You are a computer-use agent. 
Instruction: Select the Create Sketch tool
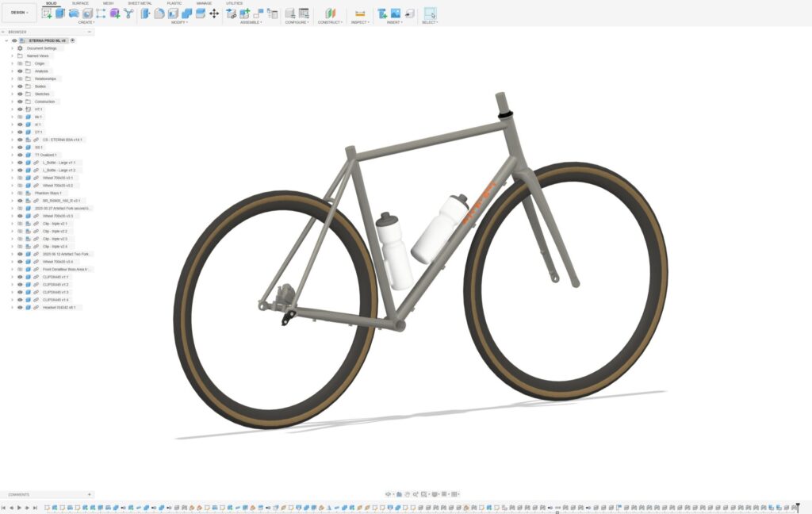47,14
